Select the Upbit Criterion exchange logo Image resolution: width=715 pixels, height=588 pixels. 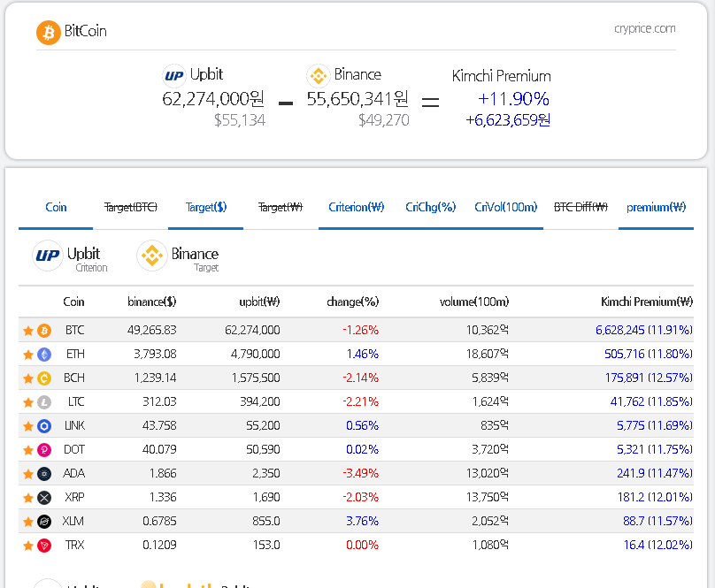click(x=48, y=256)
